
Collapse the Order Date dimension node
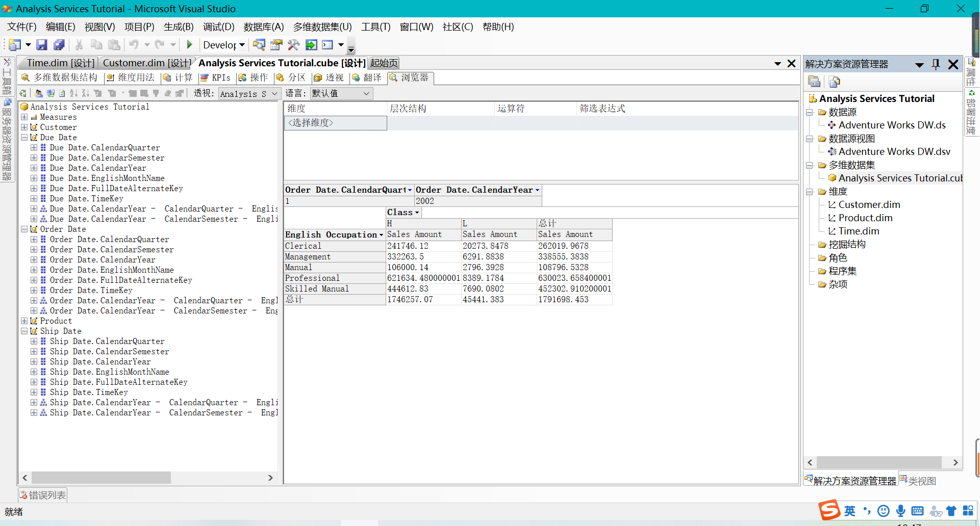coord(24,229)
